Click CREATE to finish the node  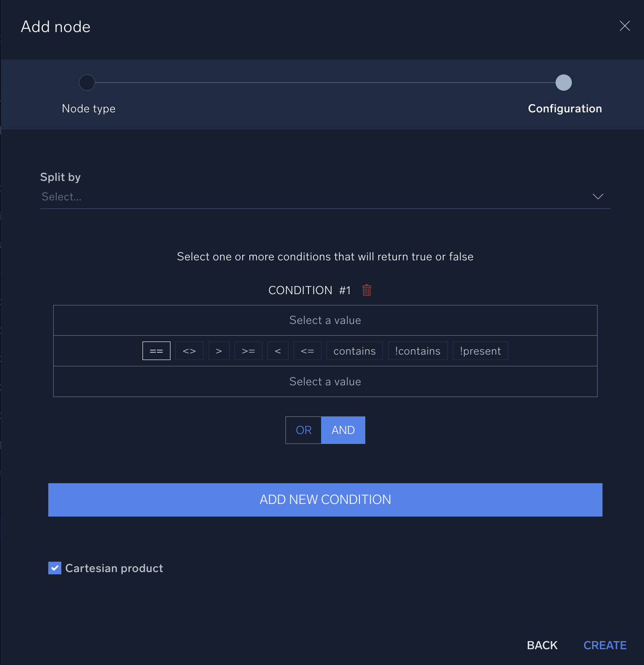point(605,645)
